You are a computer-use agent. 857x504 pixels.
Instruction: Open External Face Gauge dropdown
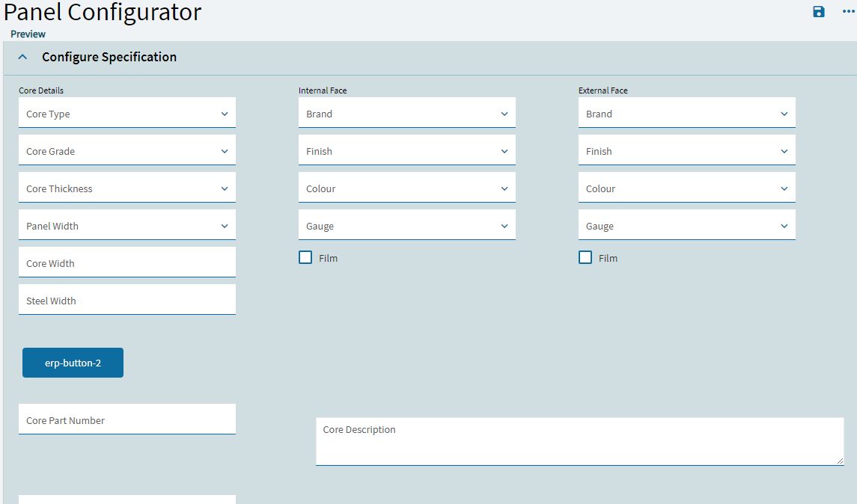[x=686, y=225]
